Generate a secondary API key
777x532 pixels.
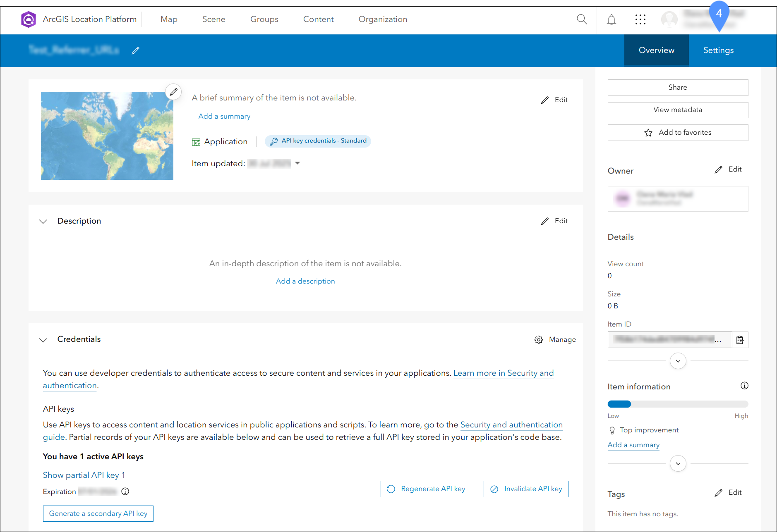[x=98, y=514]
